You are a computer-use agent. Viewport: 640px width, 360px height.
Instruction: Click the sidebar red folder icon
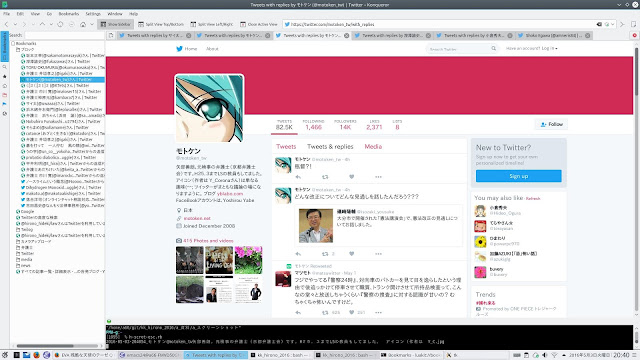pyautogui.click(x=5, y=95)
